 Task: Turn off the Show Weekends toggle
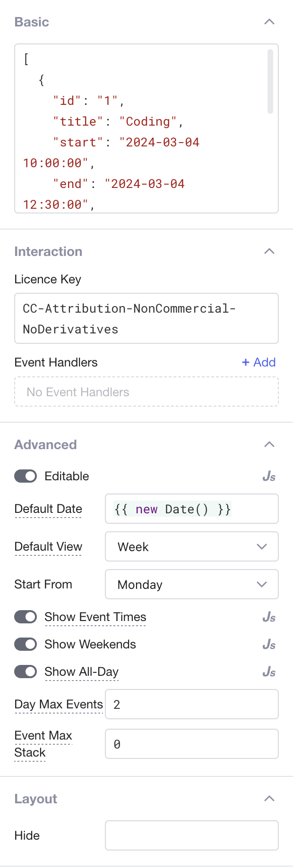[x=26, y=644]
